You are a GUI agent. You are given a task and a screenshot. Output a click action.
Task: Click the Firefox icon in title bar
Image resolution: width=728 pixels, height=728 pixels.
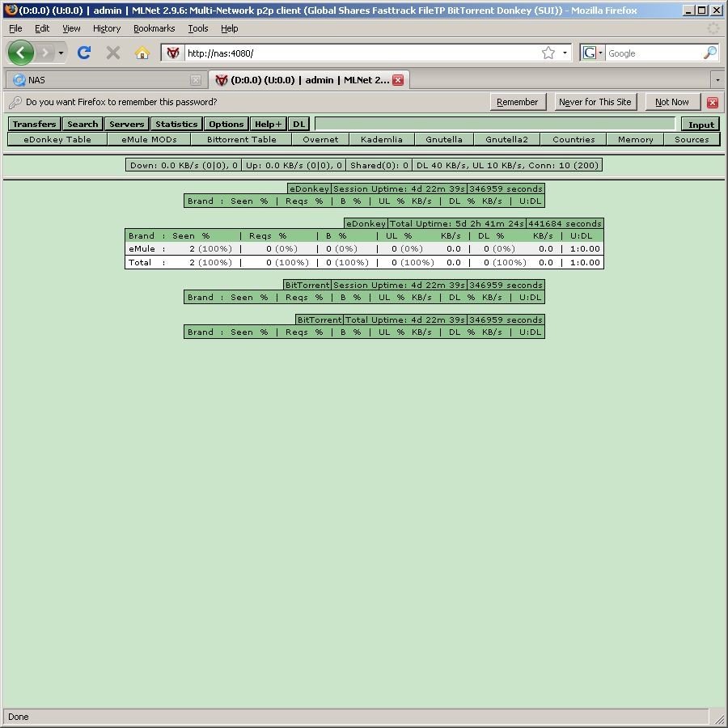click(11, 10)
